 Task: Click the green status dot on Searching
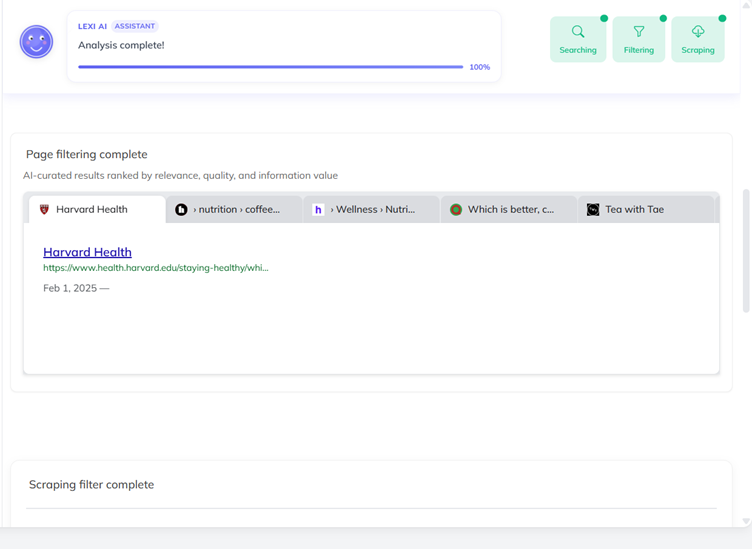[604, 18]
